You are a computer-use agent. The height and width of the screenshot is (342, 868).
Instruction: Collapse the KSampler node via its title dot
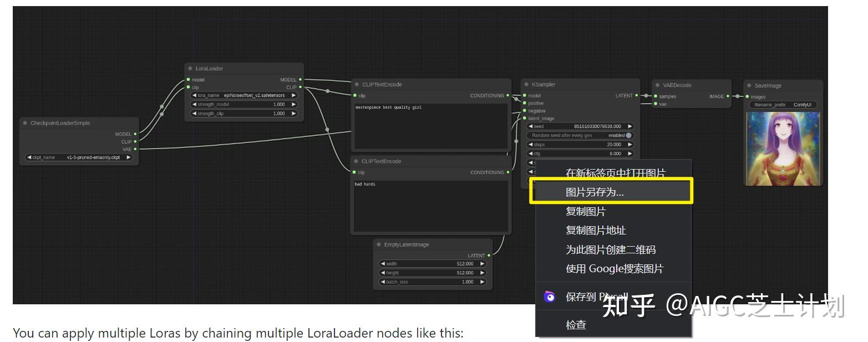click(x=526, y=84)
